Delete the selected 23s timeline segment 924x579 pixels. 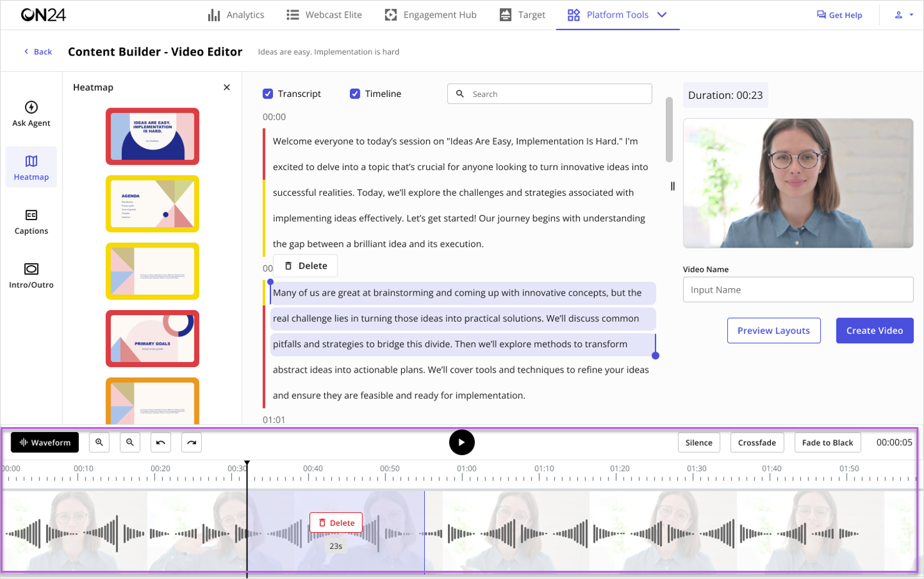point(336,523)
